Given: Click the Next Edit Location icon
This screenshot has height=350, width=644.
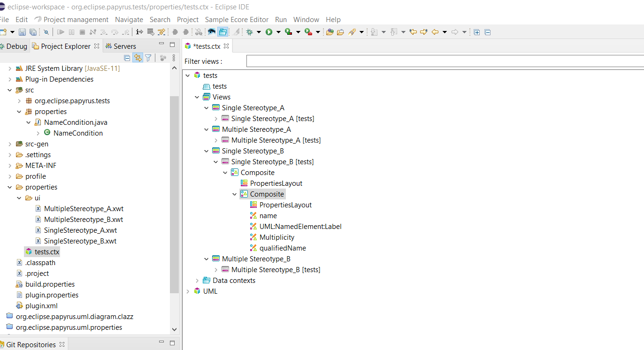Looking at the screenshot, I should pos(424,32).
